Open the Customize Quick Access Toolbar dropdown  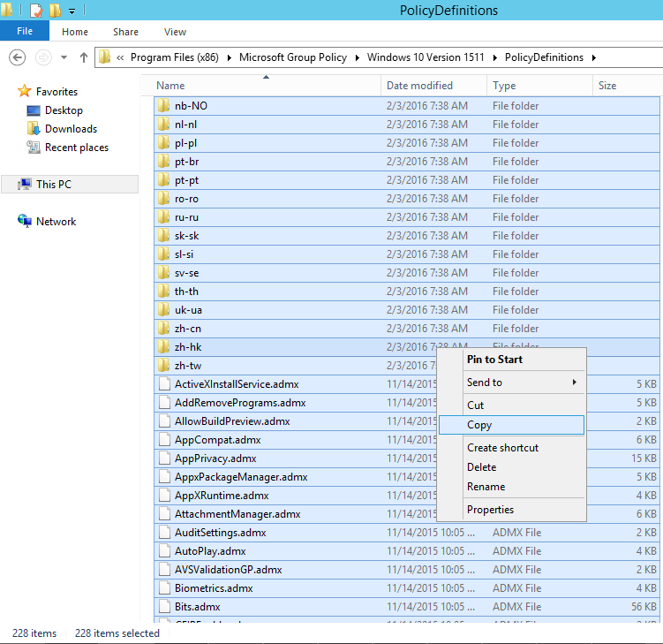(72, 11)
